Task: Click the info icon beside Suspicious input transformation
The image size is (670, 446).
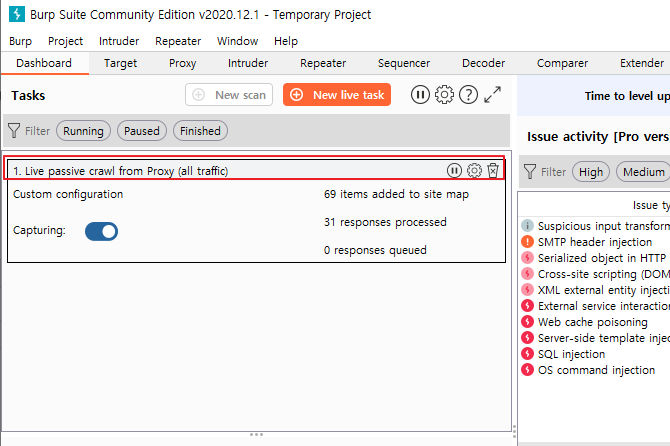Action: [527, 225]
